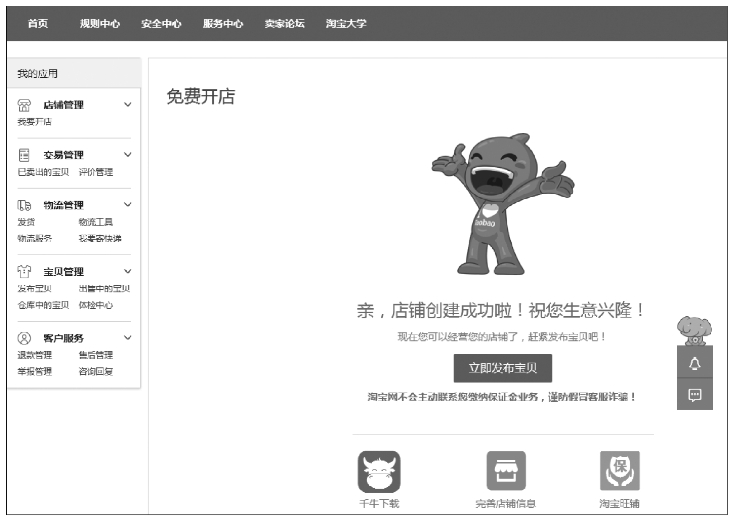
Task: Click the 立即发布宝贝 button
Action: point(502,368)
